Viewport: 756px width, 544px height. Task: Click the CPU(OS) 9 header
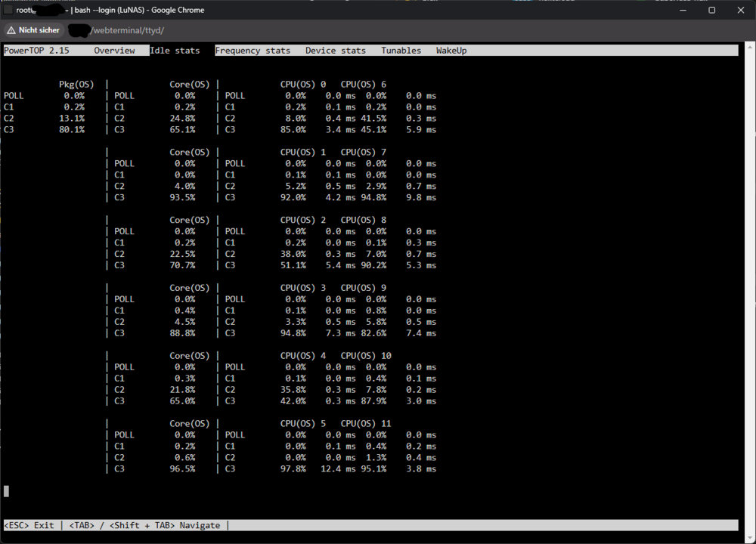click(364, 288)
